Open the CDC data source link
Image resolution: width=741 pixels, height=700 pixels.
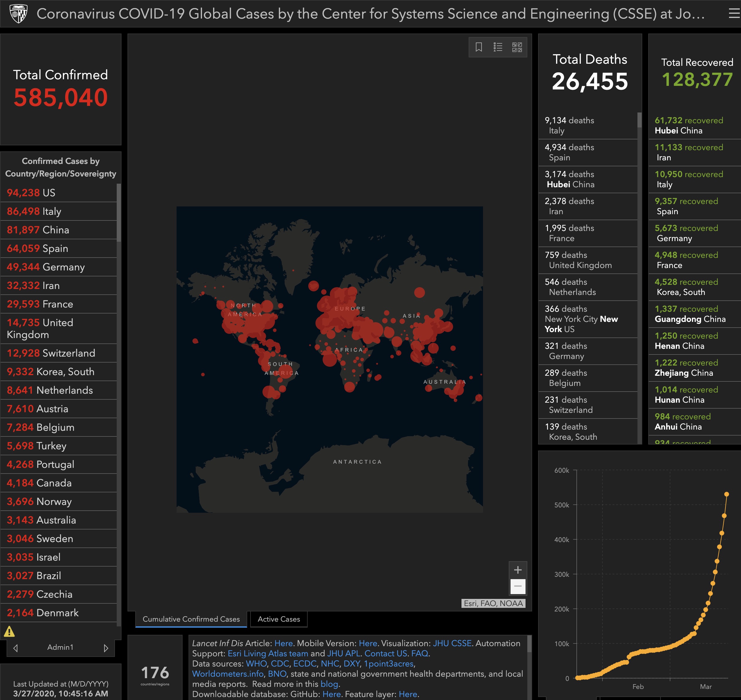coord(280,664)
